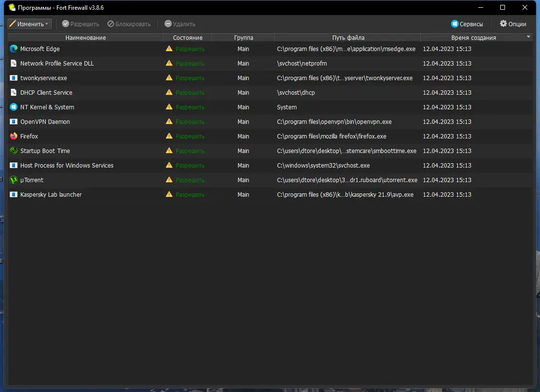This screenshot has height=392, width=540.
Task: Click the Блокировать toolbar button
Action: [129, 24]
